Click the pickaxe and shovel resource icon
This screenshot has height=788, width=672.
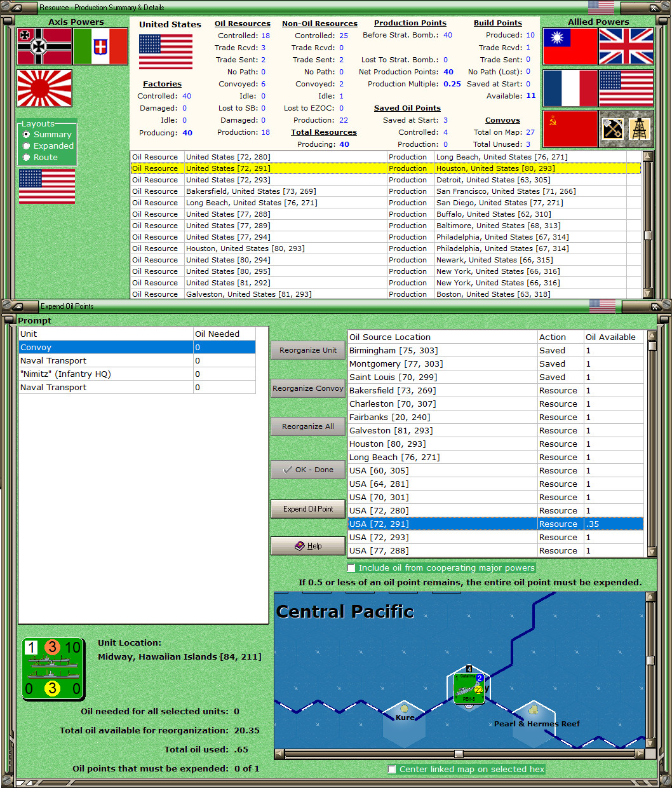(x=612, y=129)
